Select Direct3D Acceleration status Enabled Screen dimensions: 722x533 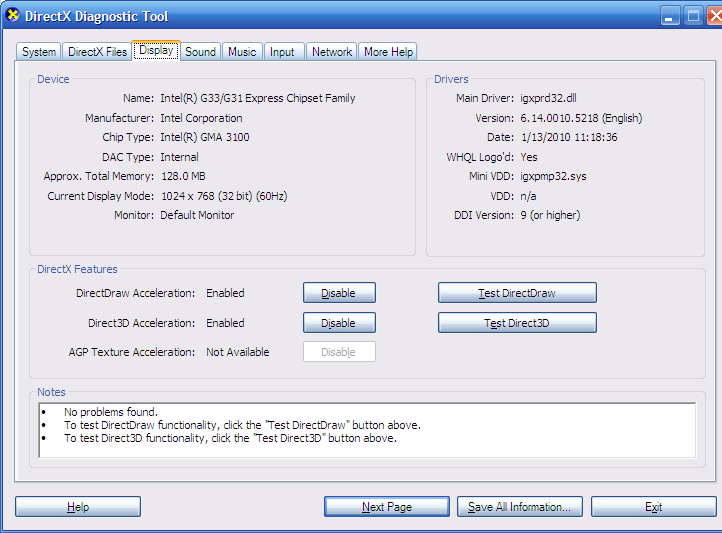click(225, 323)
